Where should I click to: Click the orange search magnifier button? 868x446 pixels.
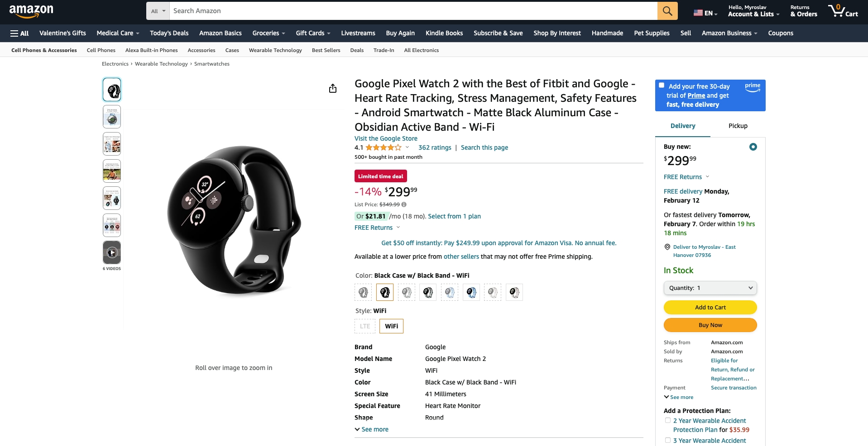667,11
